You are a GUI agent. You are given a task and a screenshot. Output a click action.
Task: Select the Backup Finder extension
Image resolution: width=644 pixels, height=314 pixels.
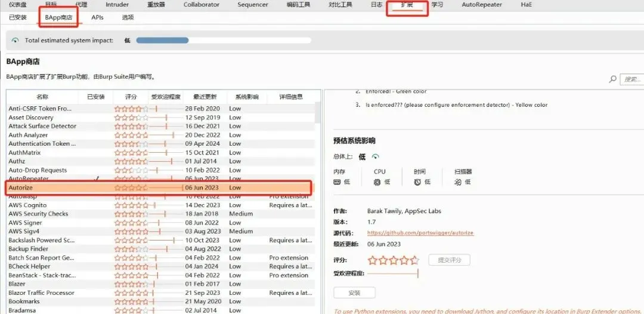[160, 249]
